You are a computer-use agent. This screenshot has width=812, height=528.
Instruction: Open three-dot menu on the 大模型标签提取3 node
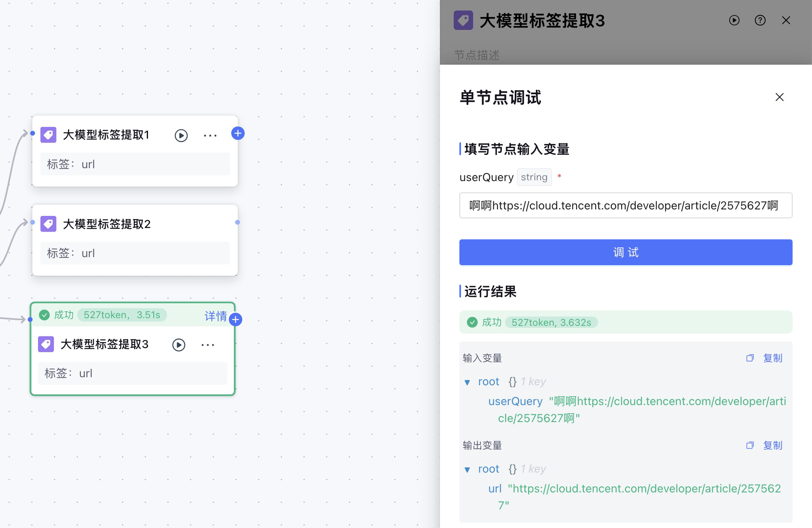pyautogui.click(x=208, y=345)
